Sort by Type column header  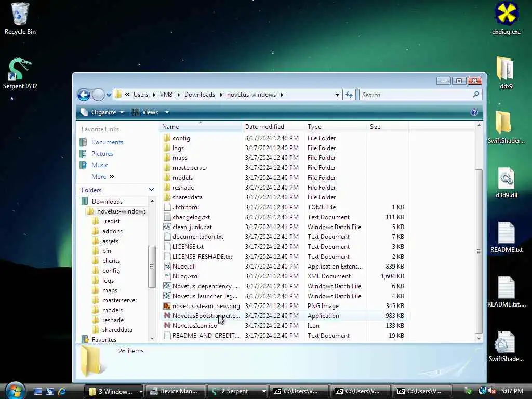[336, 127]
